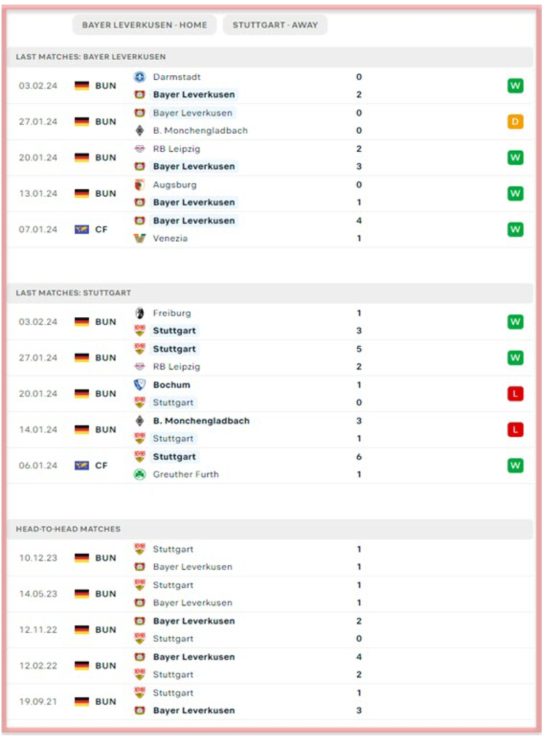
Task: Click the orange D badge for Monchengladbach draw
Action: pyautogui.click(x=515, y=122)
